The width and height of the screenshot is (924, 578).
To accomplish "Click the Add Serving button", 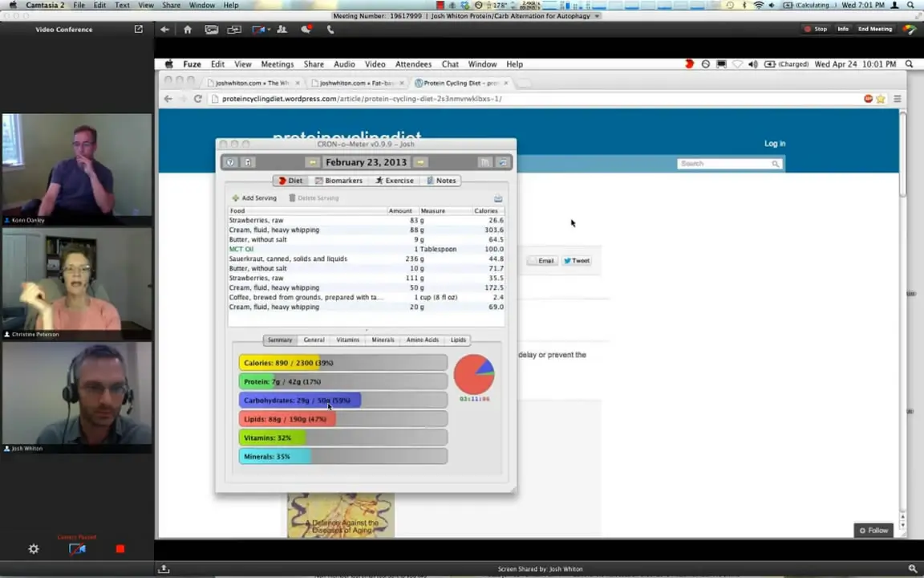I will coord(254,198).
